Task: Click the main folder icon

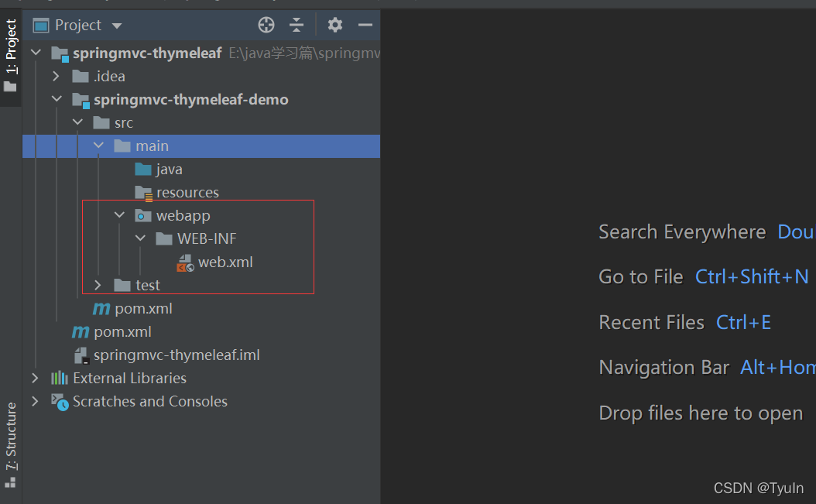Action: point(122,146)
